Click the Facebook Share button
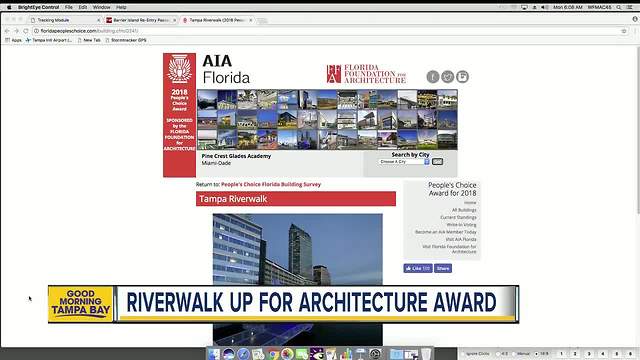The height and width of the screenshot is (360, 640). pyautogui.click(x=443, y=269)
